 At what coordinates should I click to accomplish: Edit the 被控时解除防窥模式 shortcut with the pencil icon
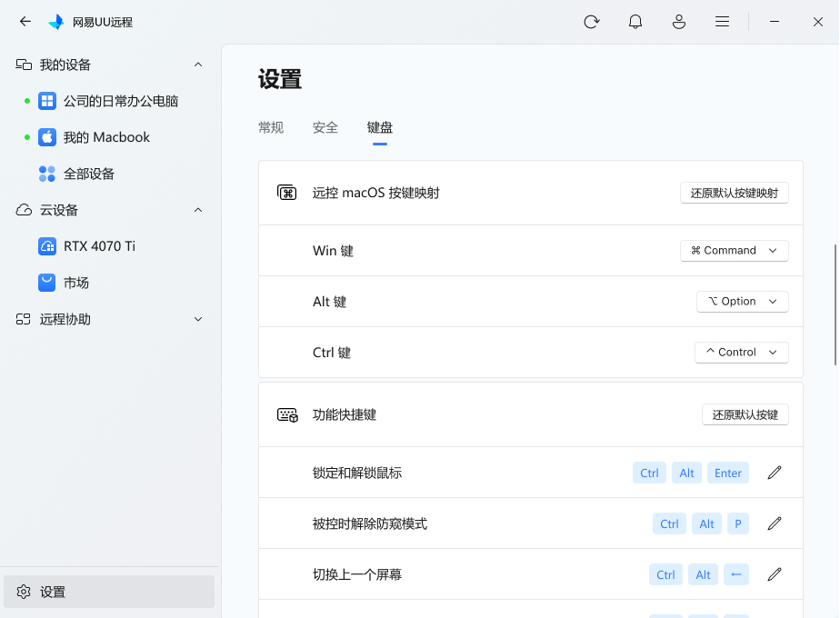click(775, 523)
